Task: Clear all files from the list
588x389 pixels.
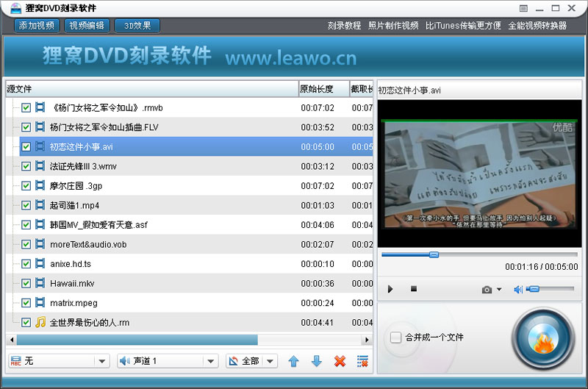Action: click(362, 361)
